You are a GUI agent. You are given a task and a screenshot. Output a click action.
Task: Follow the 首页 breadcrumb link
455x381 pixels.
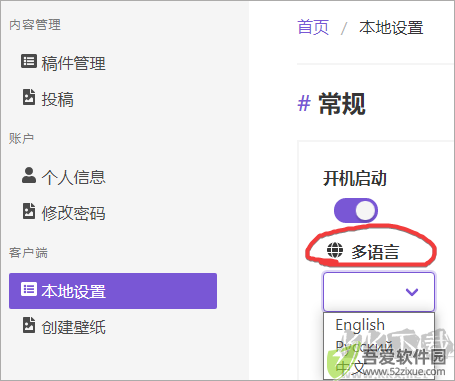[313, 27]
